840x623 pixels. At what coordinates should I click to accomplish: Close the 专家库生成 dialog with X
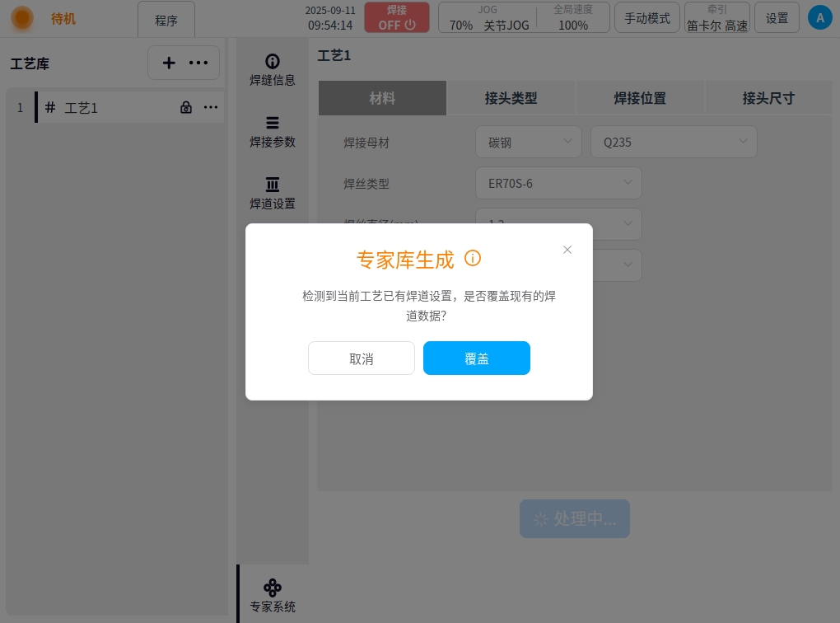(x=567, y=250)
